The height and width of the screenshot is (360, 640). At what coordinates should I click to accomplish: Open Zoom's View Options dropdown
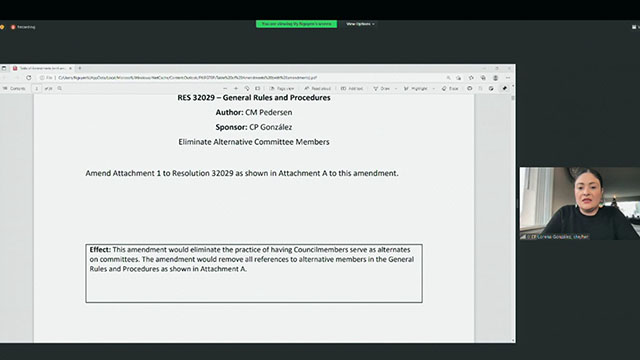(x=360, y=24)
